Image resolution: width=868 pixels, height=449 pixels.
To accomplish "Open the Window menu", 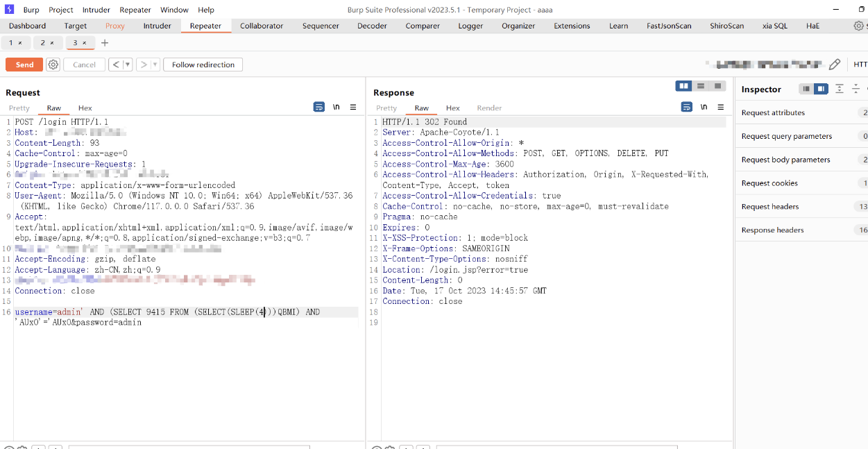I will click(x=174, y=10).
